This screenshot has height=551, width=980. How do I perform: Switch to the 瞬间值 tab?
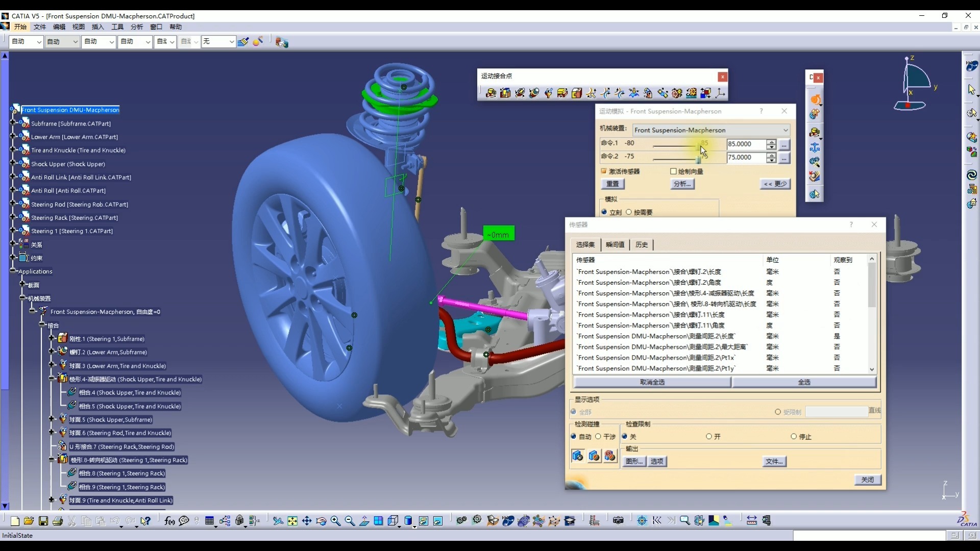(x=615, y=245)
